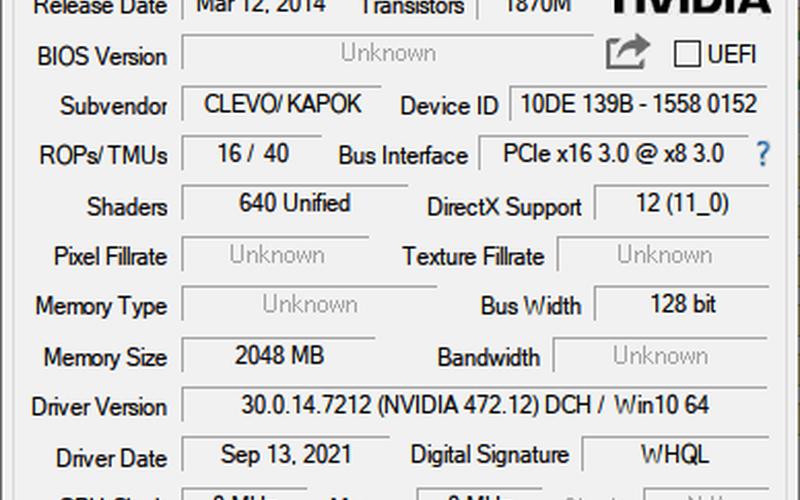Click the Driver Version 30.0.14.7212 field

[x=474, y=405]
